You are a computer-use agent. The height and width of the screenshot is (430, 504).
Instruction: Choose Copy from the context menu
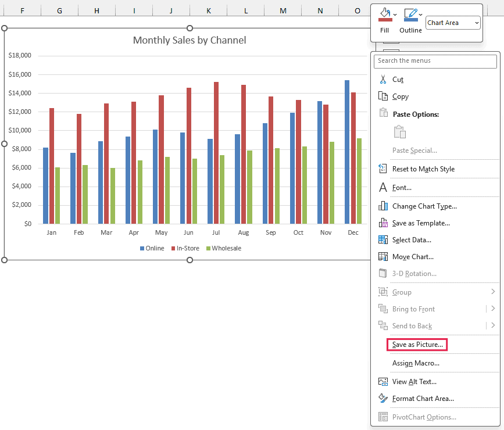(400, 96)
